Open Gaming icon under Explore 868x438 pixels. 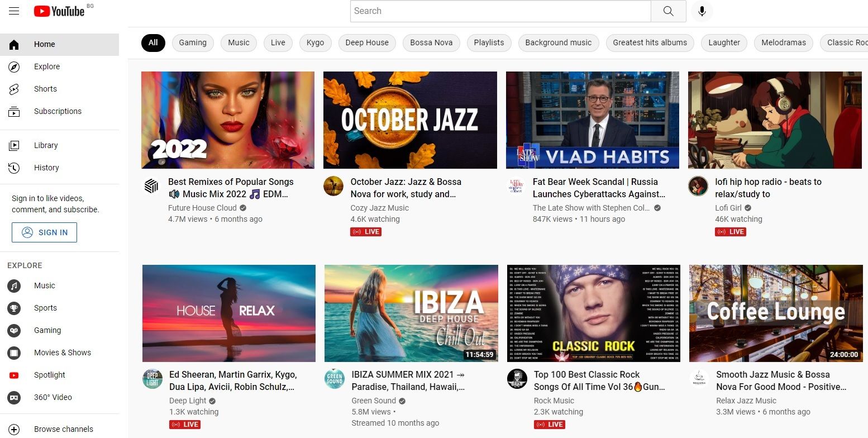coord(14,331)
